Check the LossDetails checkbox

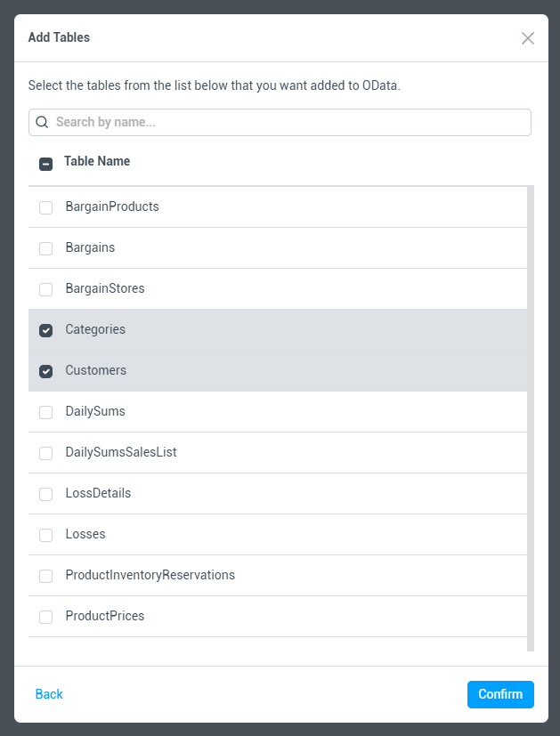[x=46, y=495]
